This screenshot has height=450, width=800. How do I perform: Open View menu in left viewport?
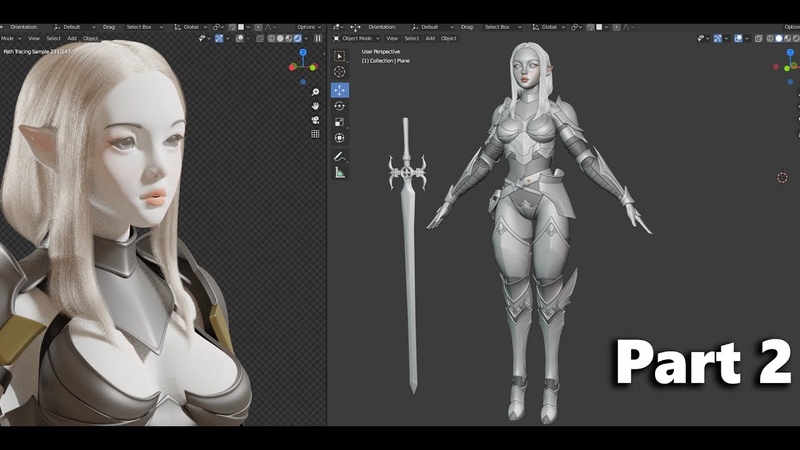[x=34, y=38]
